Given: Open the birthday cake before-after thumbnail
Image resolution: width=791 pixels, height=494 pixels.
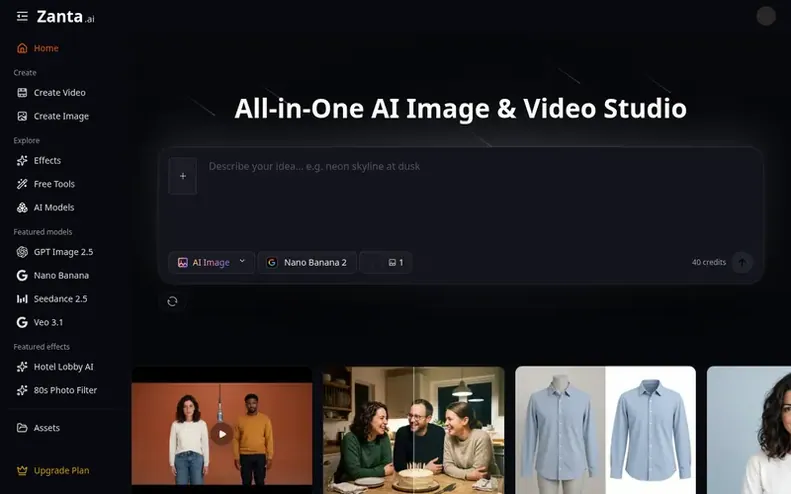Looking at the screenshot, I should pyautogui.click(x=414, y=430).
